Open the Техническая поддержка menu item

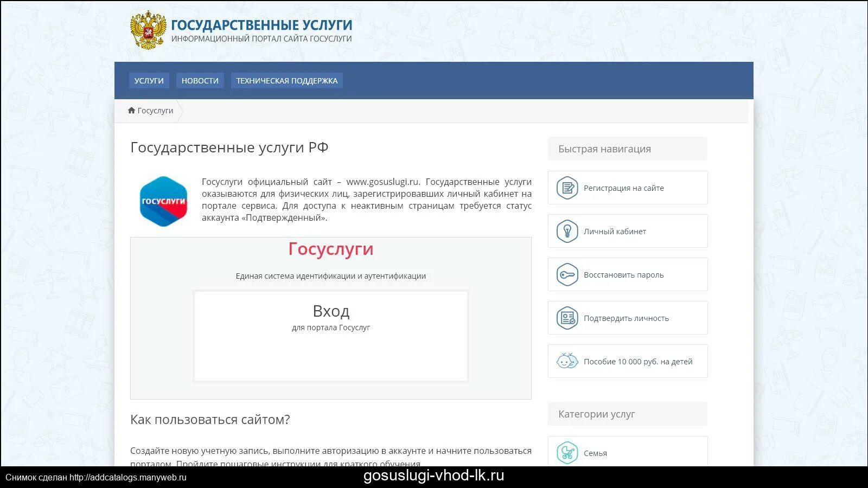click(x=287, y=81)
